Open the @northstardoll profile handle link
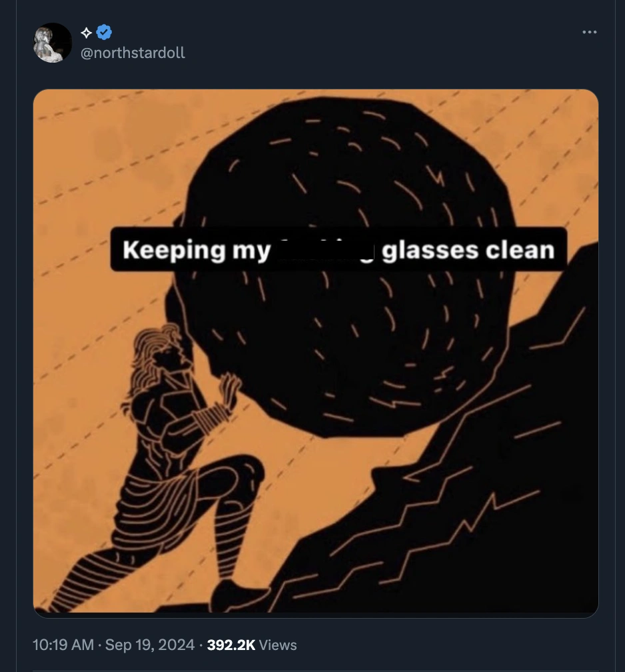This screenshot has width=625, height=672. (x=133, y=53)
